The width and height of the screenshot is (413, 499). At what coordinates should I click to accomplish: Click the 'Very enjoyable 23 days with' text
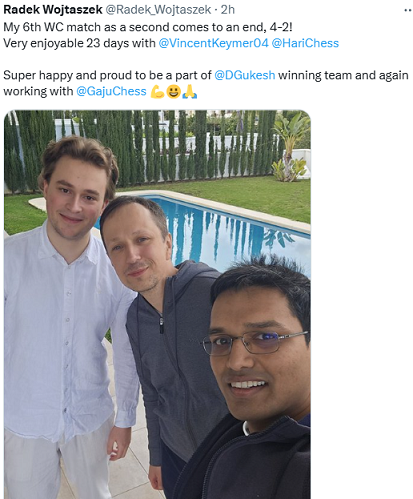pyautogui.click(x=79, y=43)
